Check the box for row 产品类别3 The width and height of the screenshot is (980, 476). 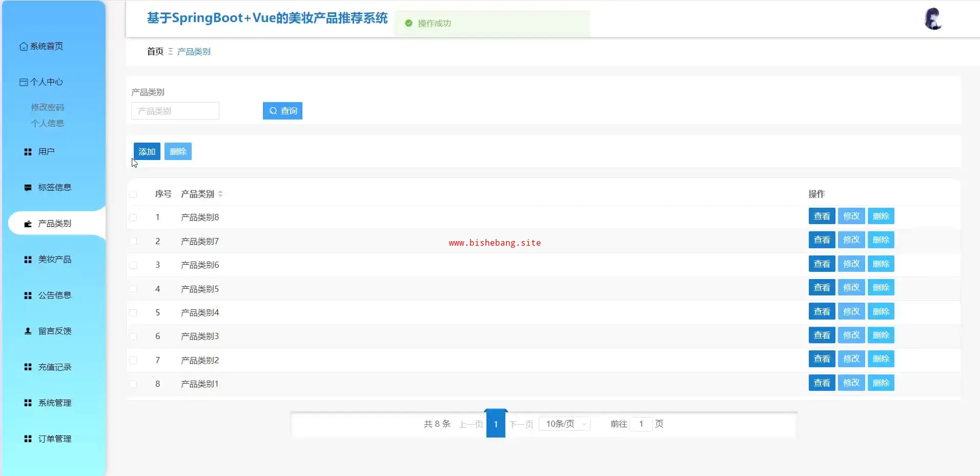(133, 336)
